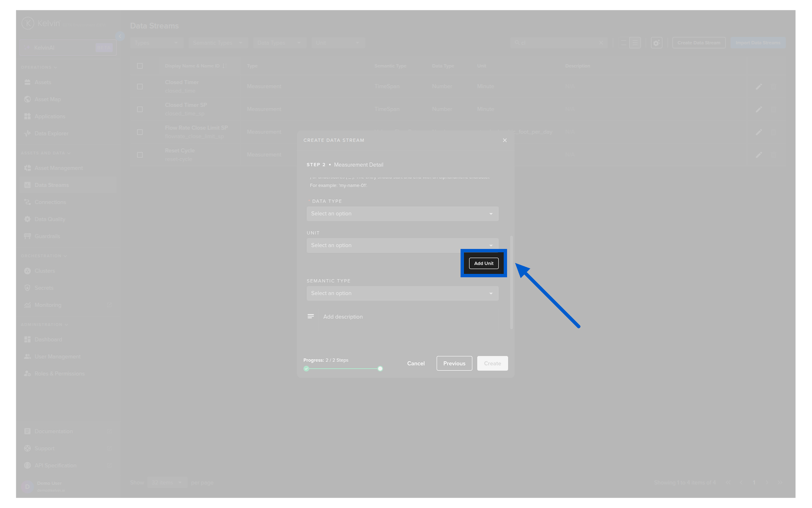Open Secrets in the sidebar

click(44, 288)
